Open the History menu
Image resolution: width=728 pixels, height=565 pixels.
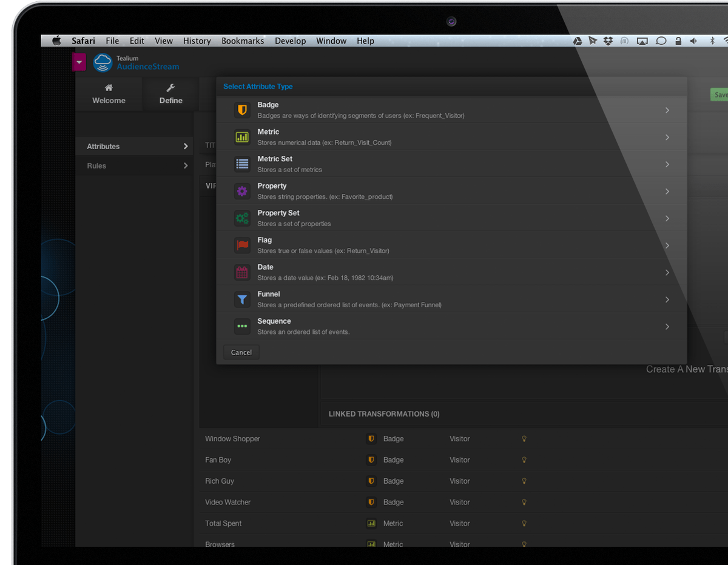click(197, 41)
